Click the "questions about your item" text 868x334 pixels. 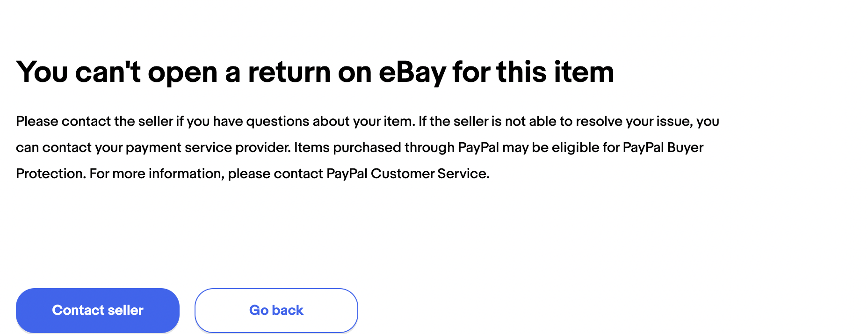click(330, 122)
